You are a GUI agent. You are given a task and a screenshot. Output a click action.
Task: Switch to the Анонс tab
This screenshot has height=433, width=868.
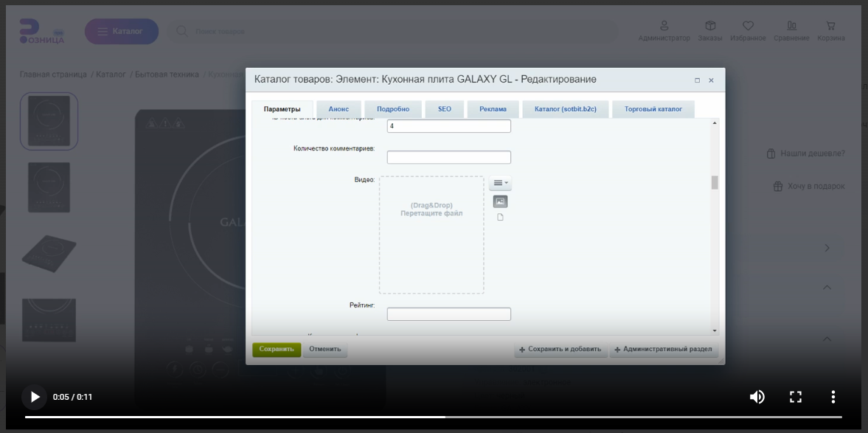(338, 109)
